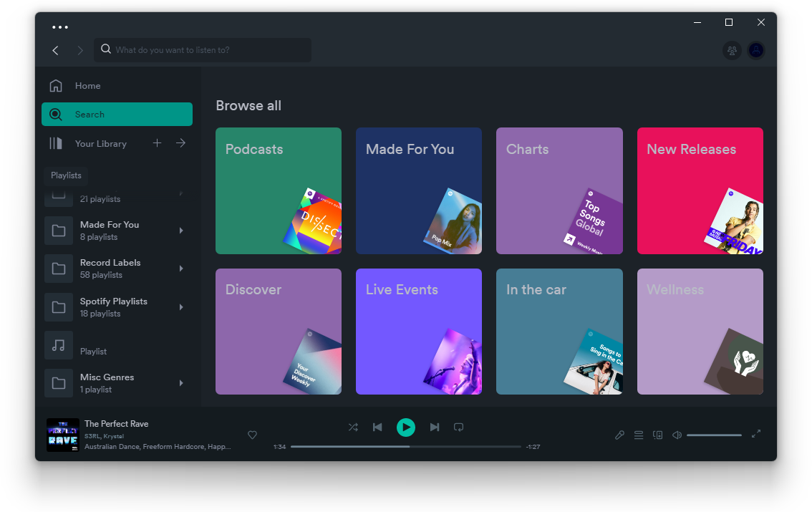Select the '18 playlists' subtitle text
Image resolution: width=812 pixels, height=512 pixels.
click(100, 314)
